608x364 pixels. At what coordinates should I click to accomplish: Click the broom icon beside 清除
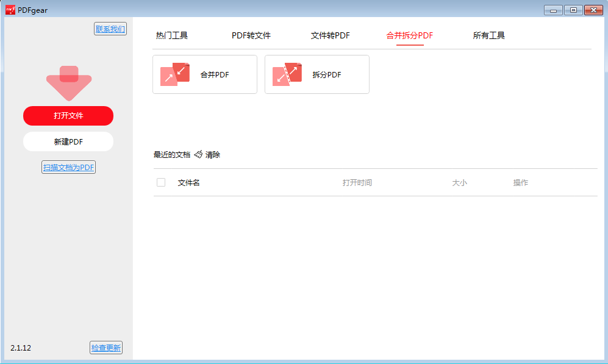[198, 155]
